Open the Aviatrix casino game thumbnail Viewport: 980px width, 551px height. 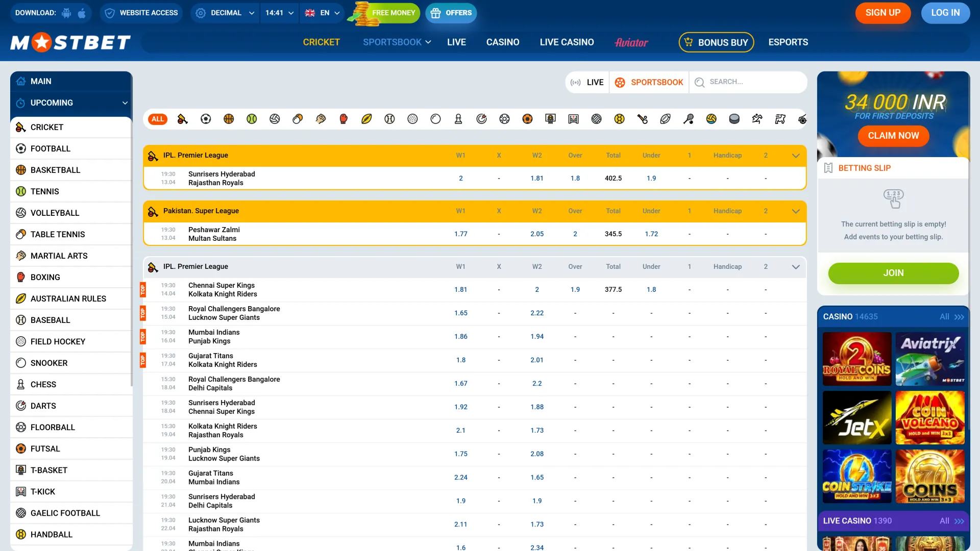pyautogui.click(x=930, y=359)
